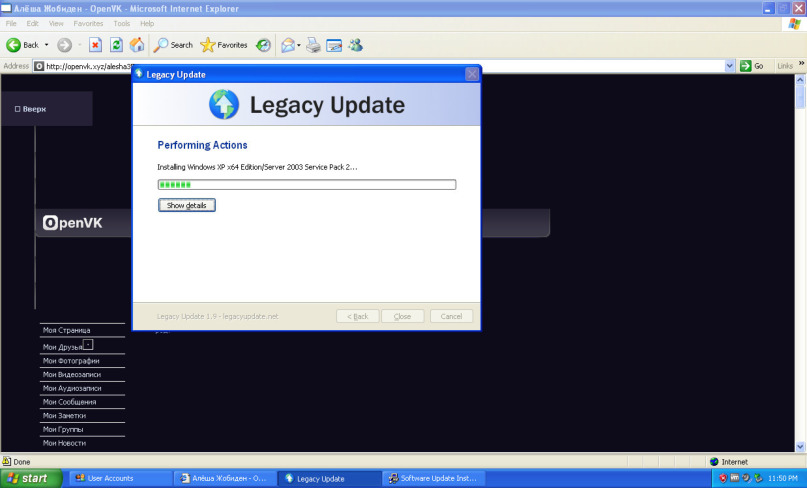Click the taskbar clock showing 11:50 PM
This screenshot has width=807, height=488.
click(x=783, y=478)
